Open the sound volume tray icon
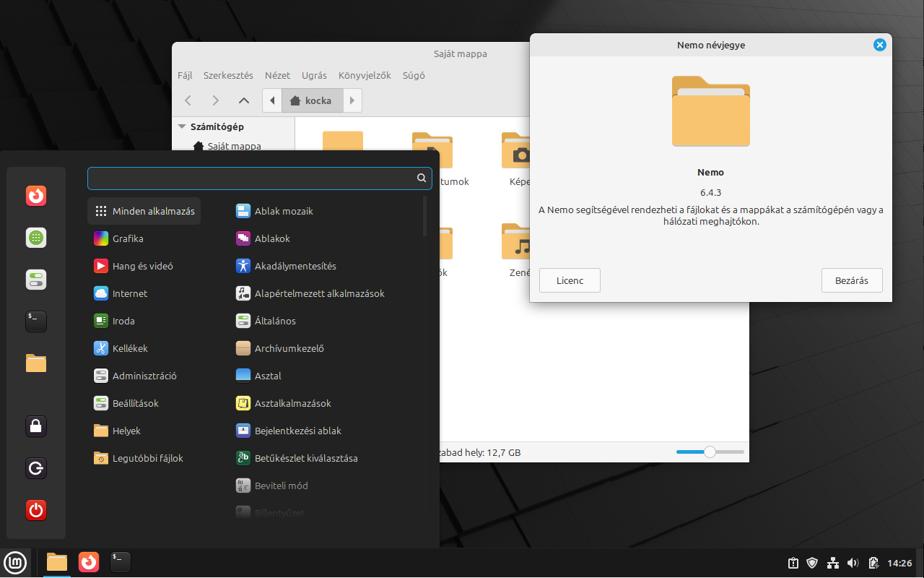This screenshot has height=578, width=924. tap(853, 563)
